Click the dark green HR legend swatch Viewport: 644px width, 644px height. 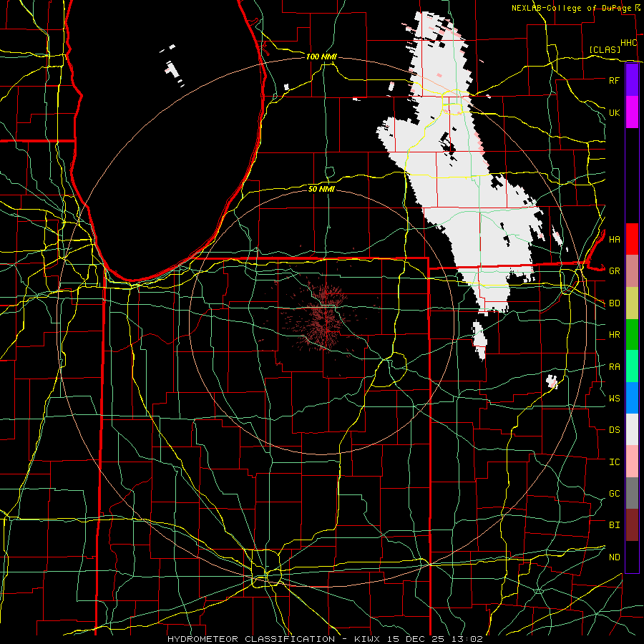pos(632,335)
